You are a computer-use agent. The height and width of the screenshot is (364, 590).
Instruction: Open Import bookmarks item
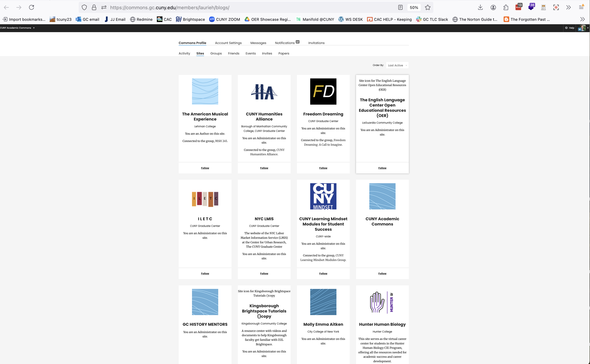(x=24, y=19)
